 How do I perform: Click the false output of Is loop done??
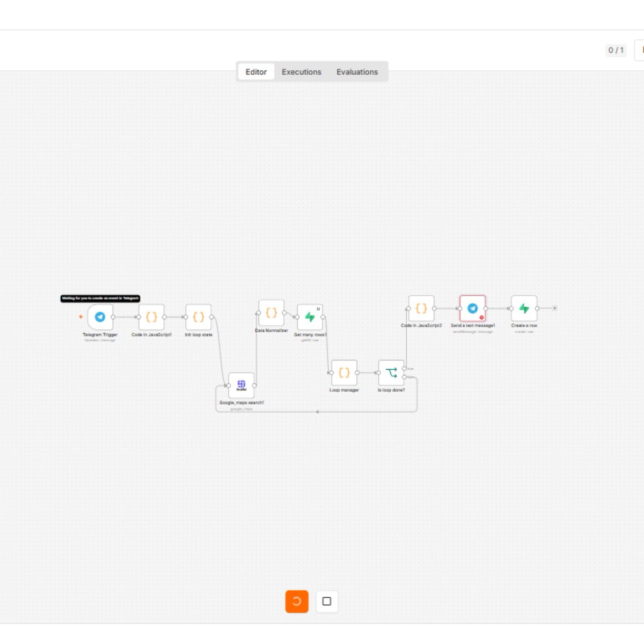[x=405, y=377]
